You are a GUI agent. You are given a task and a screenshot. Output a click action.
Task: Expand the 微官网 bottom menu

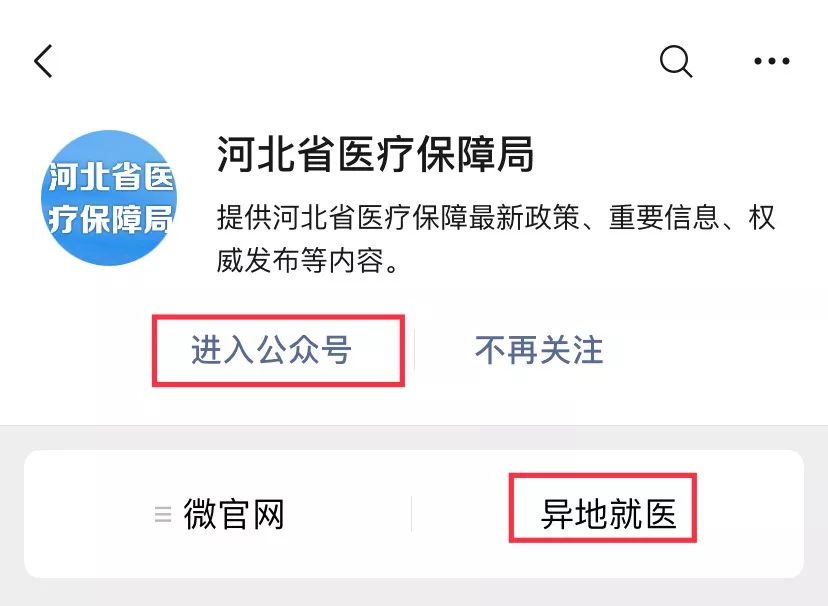click(233, 514)
